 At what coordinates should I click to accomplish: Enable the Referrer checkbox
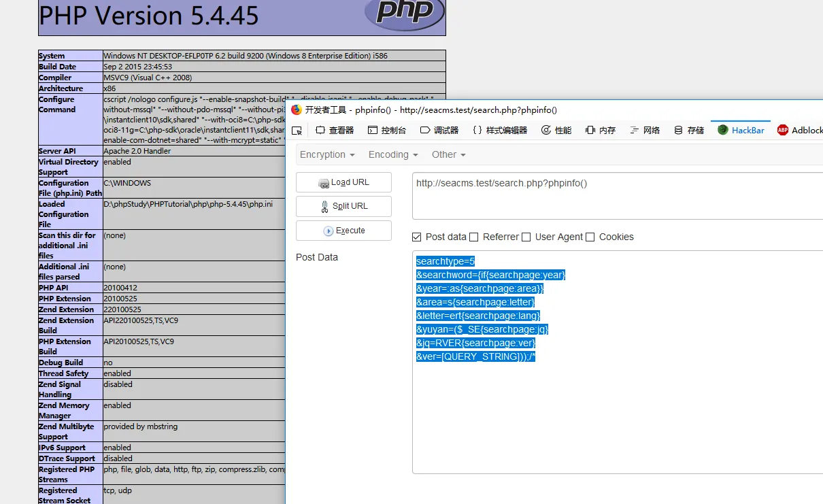coord(474,237)
